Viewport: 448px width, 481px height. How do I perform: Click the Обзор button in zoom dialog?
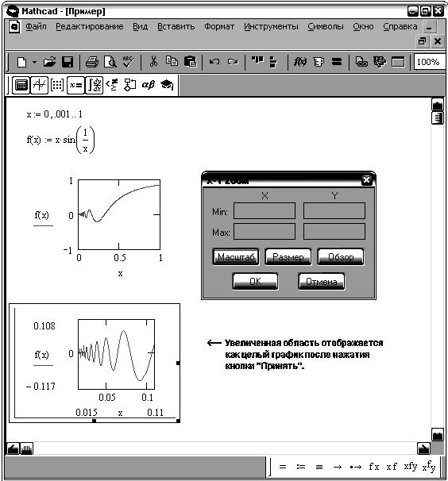tap(341, 256)
